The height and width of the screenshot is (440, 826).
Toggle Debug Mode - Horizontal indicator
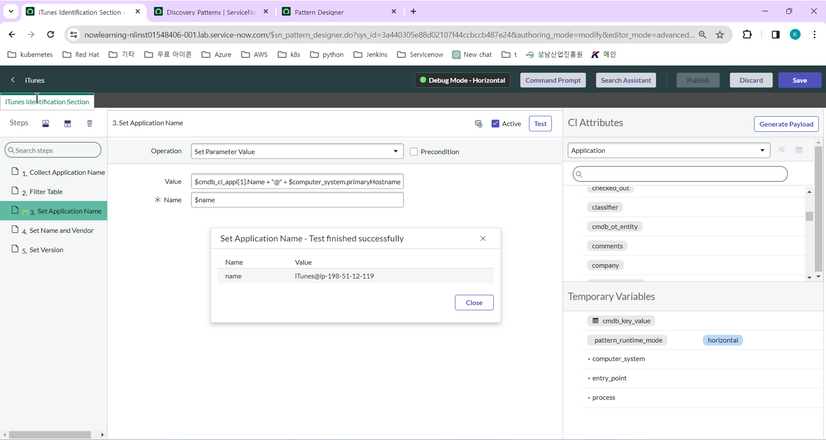click(462, 80)
